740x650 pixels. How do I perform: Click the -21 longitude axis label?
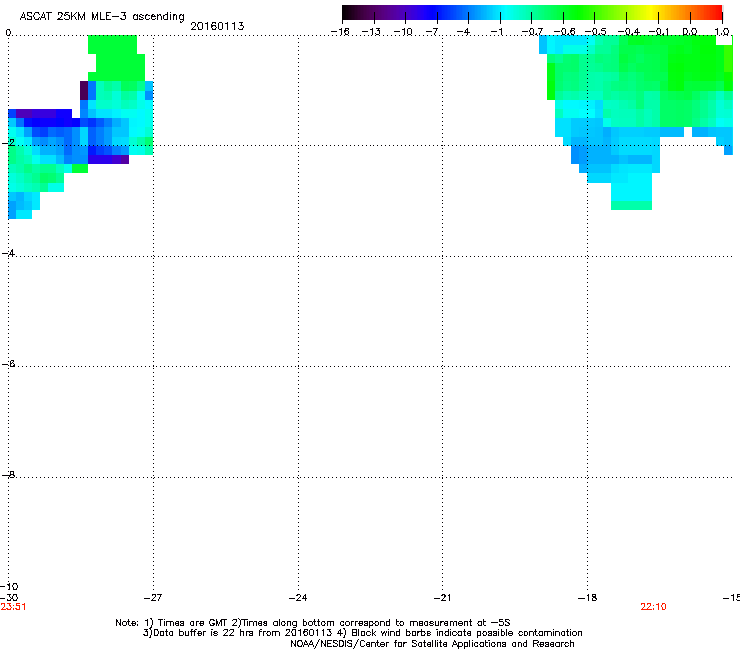(x=443, y=598)
